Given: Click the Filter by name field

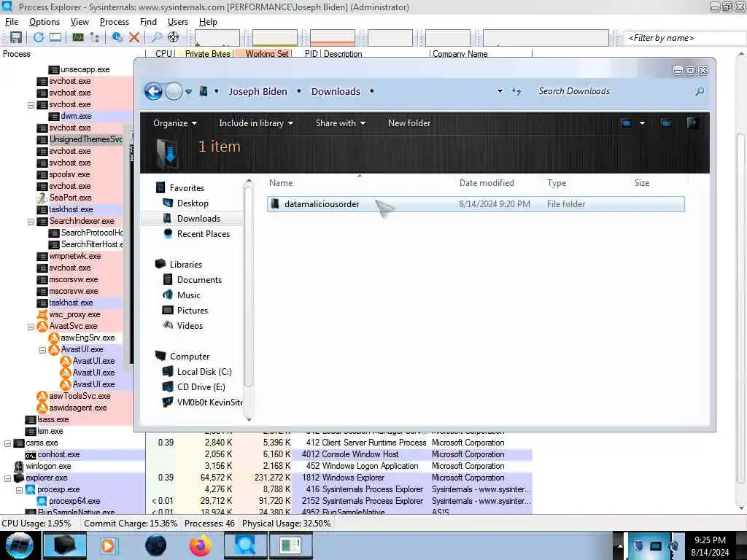Looking at the screenshot, I should (684, 38).
